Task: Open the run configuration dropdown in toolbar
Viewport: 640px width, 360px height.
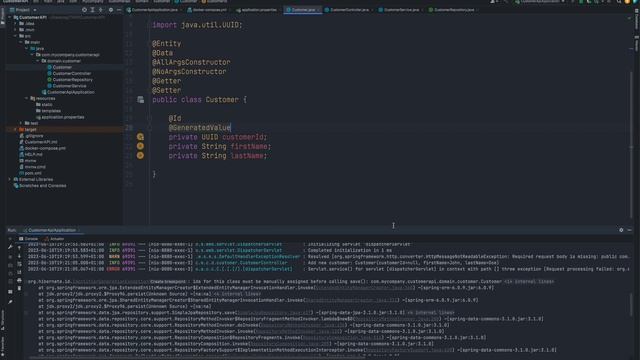Action: click(540, 2)
